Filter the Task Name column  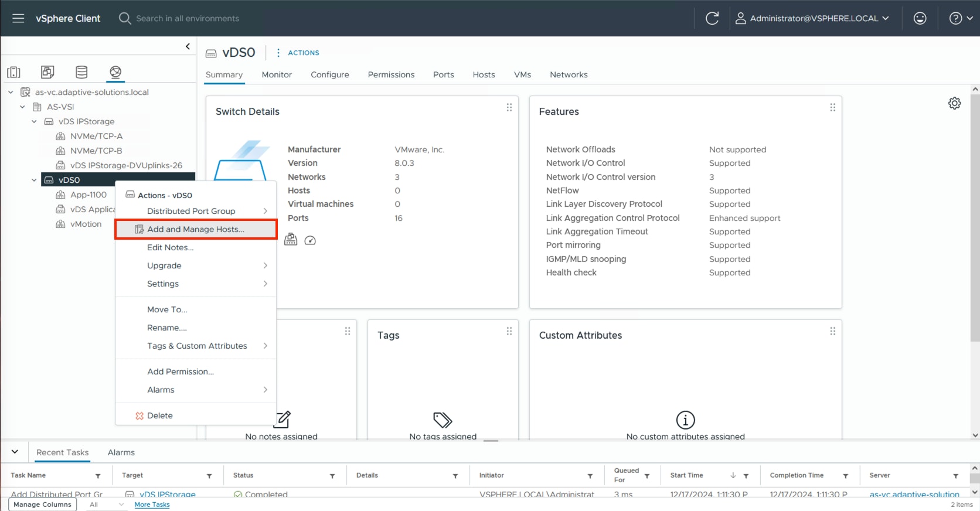tap(98, 476)
